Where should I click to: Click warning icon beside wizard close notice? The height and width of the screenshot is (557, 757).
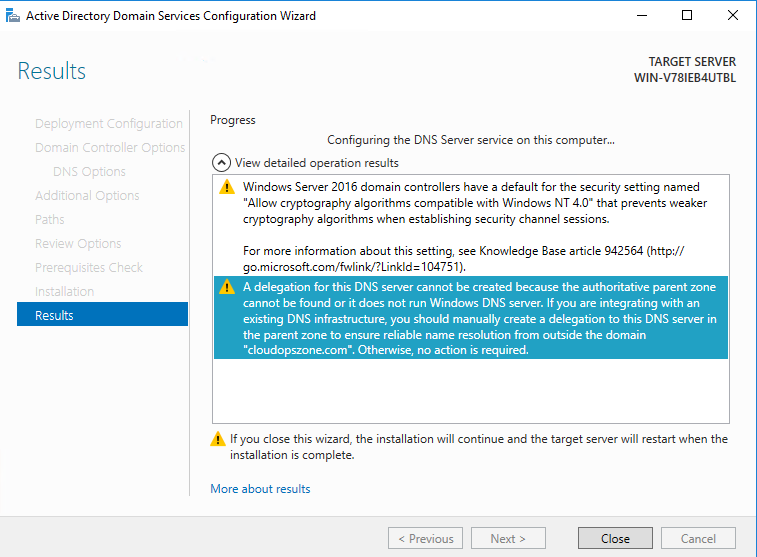218,439
